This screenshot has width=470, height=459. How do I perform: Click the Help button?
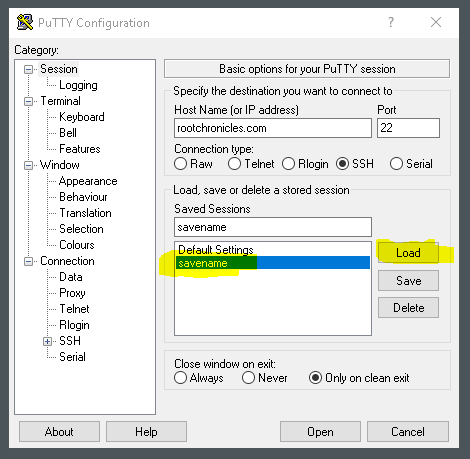(146, 432)
